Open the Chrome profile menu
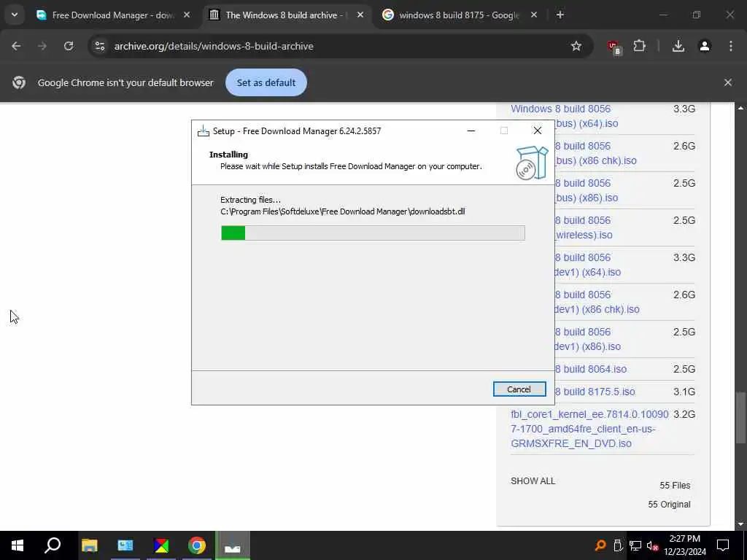747x560 pixels. point(705,46)
